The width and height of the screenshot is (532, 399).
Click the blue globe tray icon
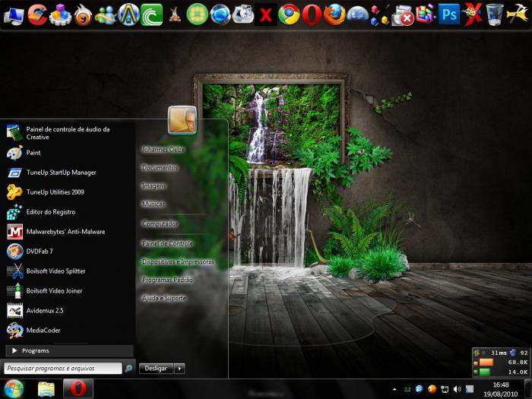tap(420, 389)
